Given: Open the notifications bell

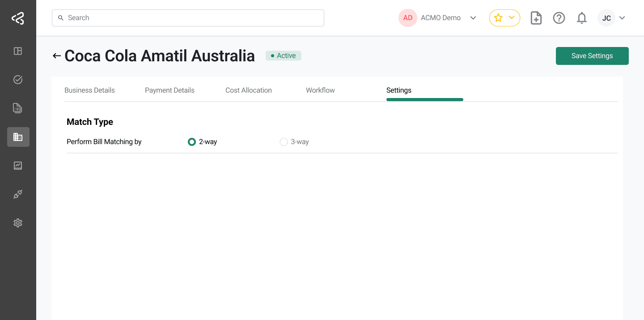Looking at the screenshot, I should (x=582, y=18).
